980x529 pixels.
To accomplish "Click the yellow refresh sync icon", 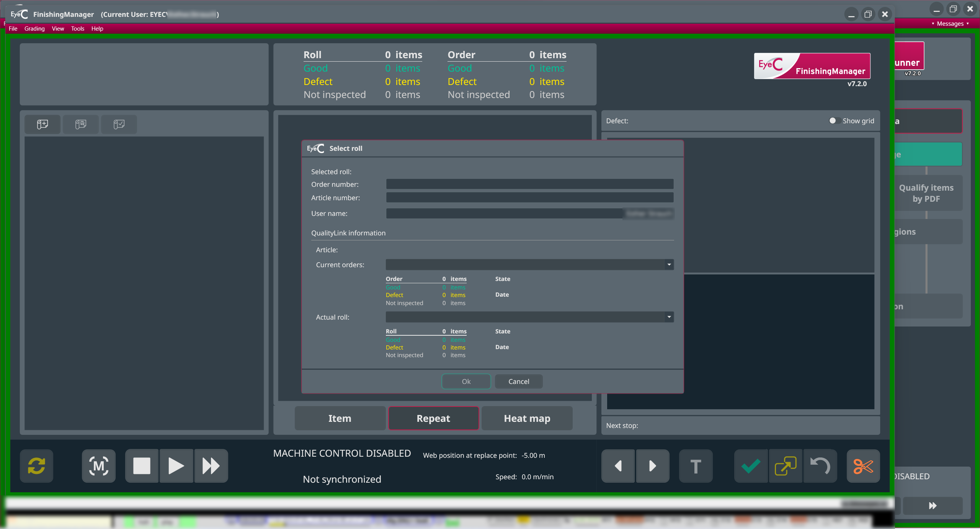I will pyautogui.click(x=36, y=466).
